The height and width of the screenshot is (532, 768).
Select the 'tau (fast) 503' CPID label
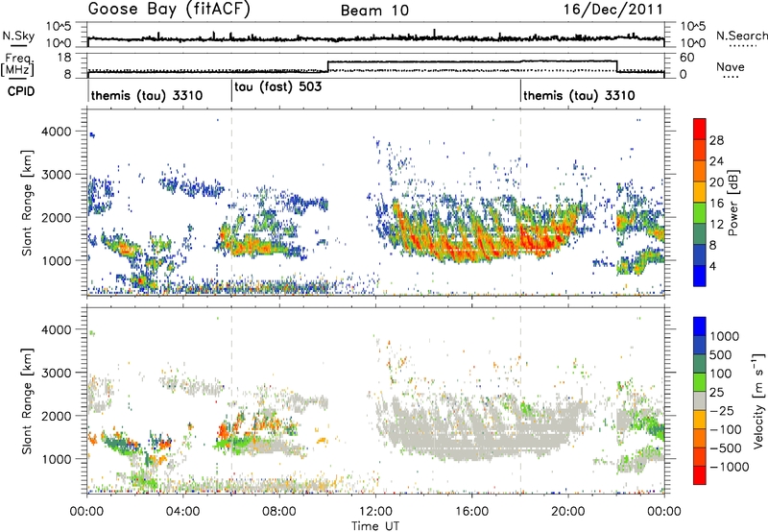point(278,87)
